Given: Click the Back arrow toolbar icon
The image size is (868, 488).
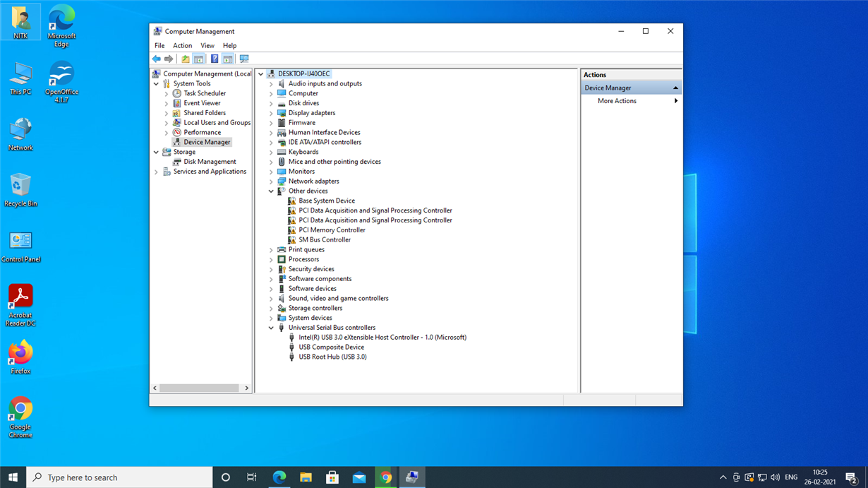Looking at the screenshot, I should 157,59.
